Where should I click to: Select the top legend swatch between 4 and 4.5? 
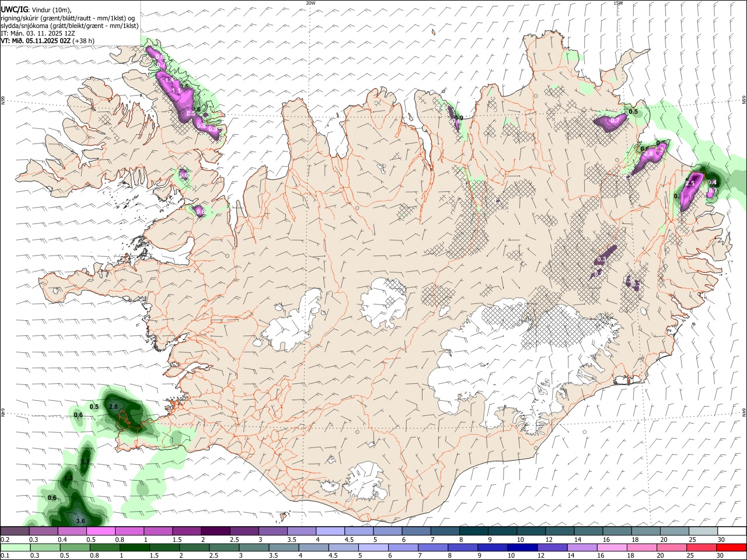[x=330, y=531]
